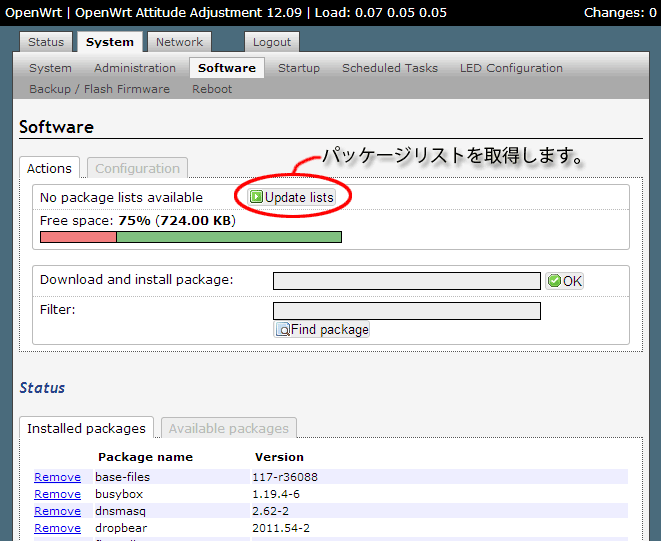Show the Installed packages tab
This screenshot has height=541, width=661.
click(86, 428)
